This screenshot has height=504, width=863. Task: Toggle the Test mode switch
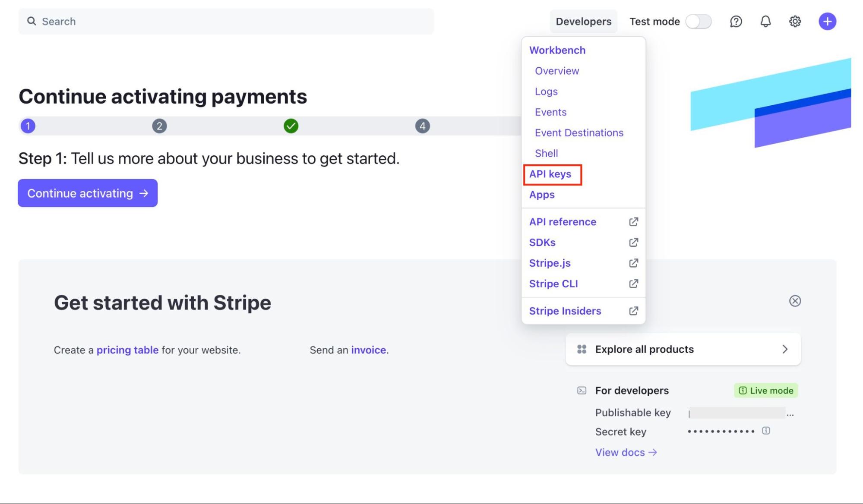tap(699, 22)
